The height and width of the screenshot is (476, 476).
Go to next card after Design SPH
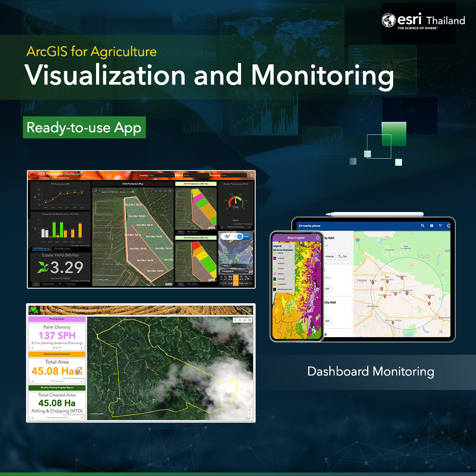point(82,348)
